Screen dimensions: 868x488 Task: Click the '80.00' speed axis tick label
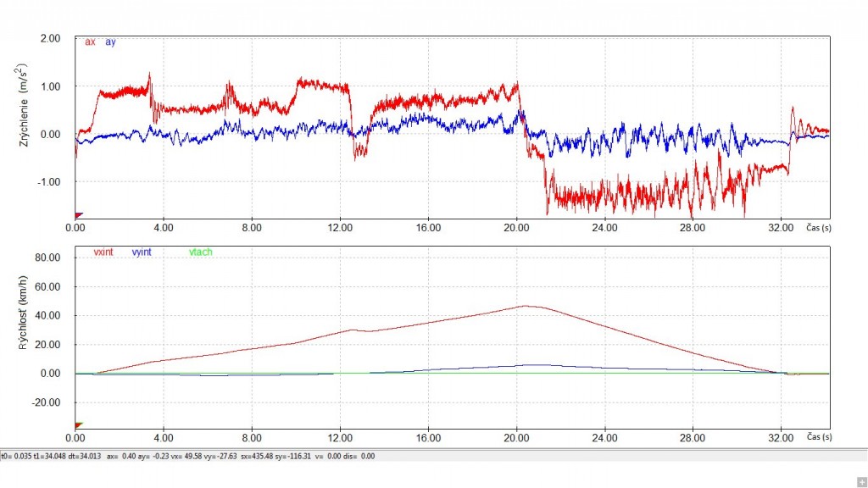coord(47,258)
